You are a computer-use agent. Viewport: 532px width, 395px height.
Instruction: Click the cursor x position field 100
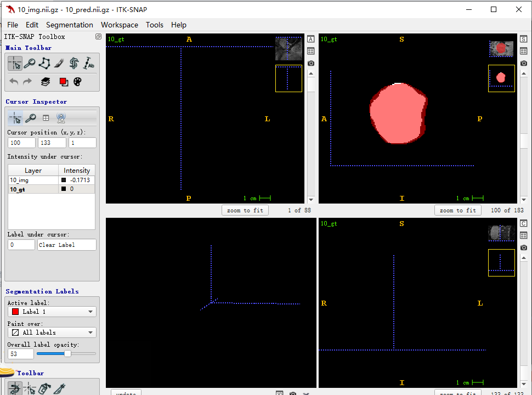click(21, 143)
